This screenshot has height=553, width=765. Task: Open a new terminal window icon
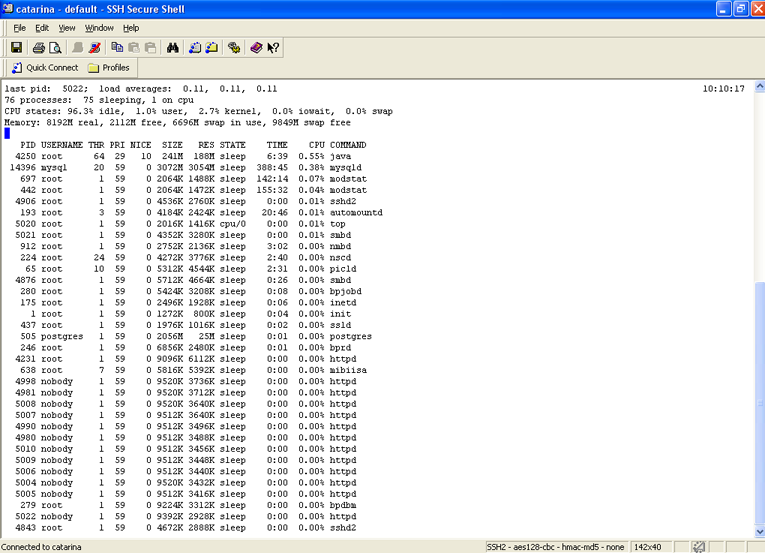tap(195, 47)
